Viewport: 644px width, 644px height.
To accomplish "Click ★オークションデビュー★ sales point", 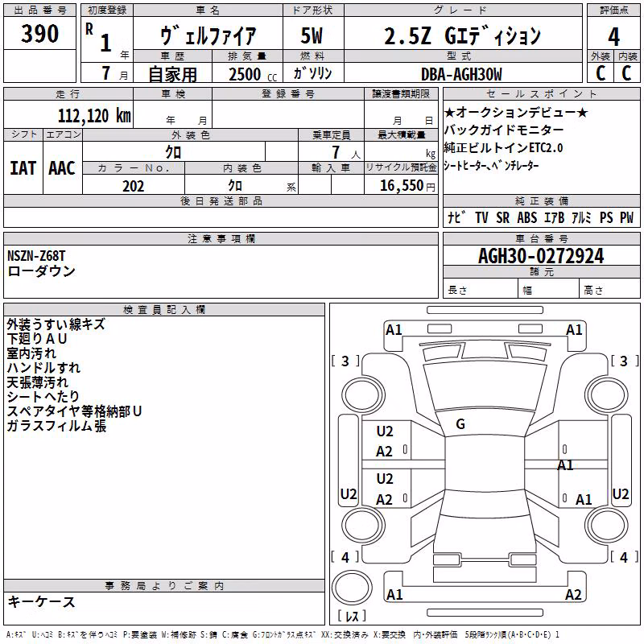I will tap(516, 112).
